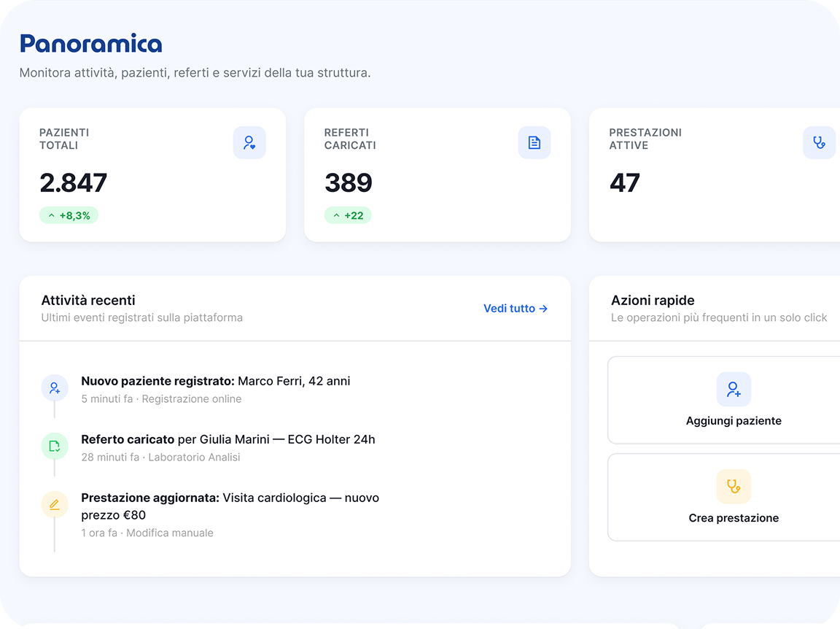This screenshot has height=629, width=840.
Task: Click the stethoscope icon in Prestazioni Attive card
Action: pos(819,142)
